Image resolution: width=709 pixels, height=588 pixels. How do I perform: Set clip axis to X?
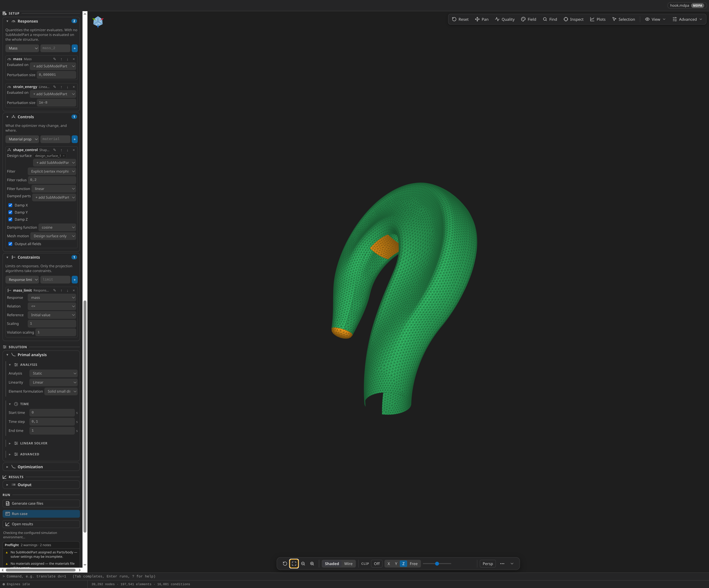(389, 564)
